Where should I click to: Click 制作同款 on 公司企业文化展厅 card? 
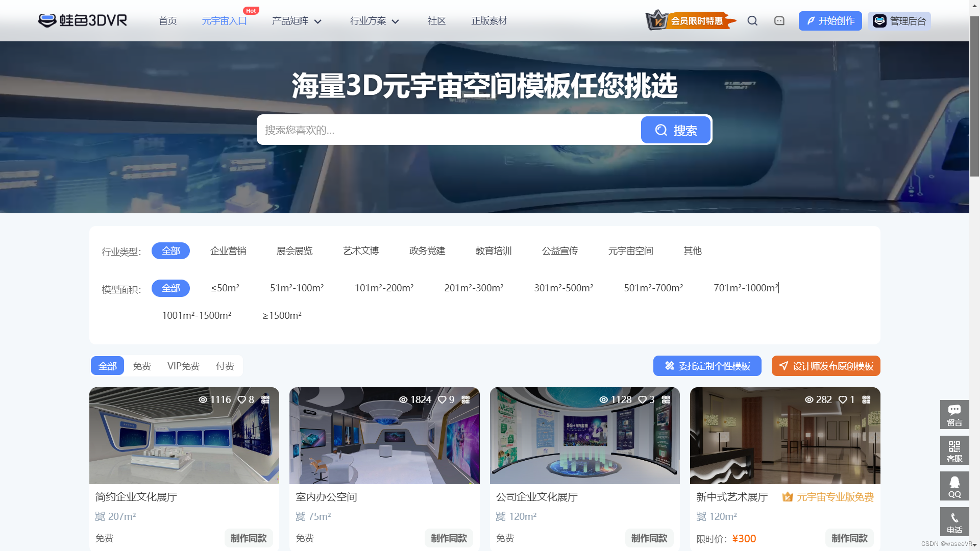pyautogui.click(x=649, y=538)
